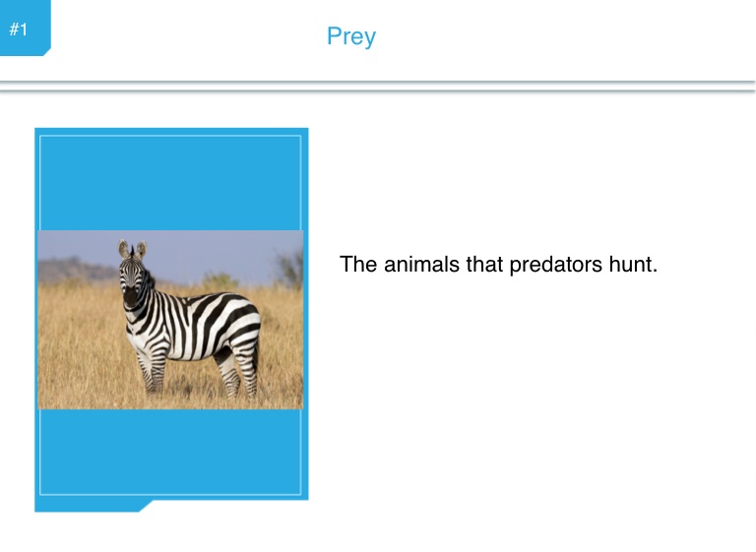Click the word "that" in the definition
Image resolution: width=756 pixels, height=552 pixels.
[475, 265]
